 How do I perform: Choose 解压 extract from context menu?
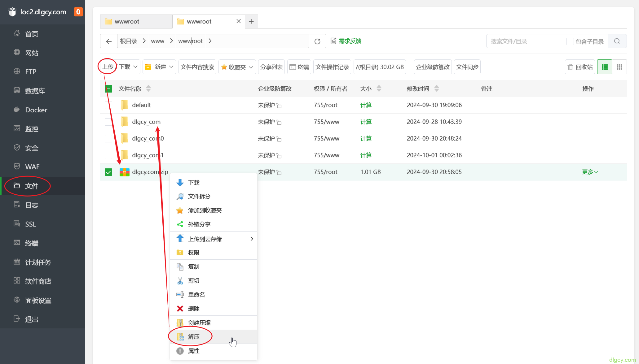coord(214,337)
